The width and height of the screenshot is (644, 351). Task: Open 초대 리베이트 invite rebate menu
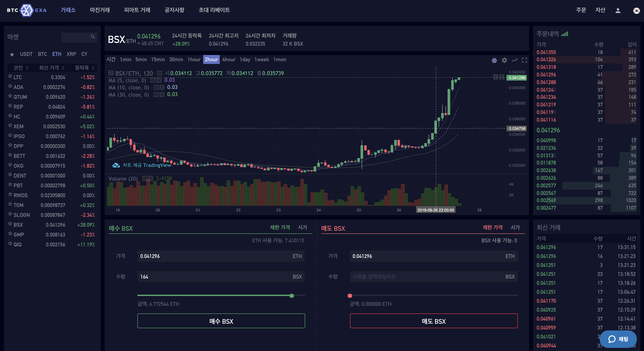tap(214, 10)
